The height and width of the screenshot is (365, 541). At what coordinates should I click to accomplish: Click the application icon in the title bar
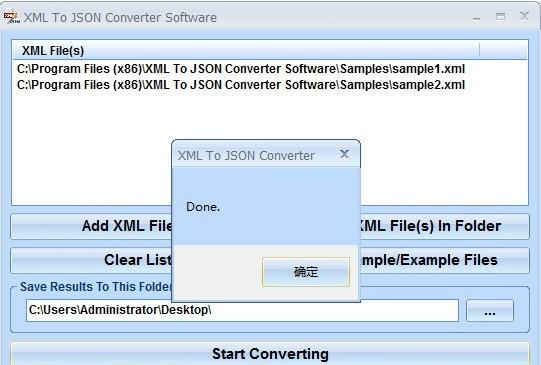[x=12, y=17]
